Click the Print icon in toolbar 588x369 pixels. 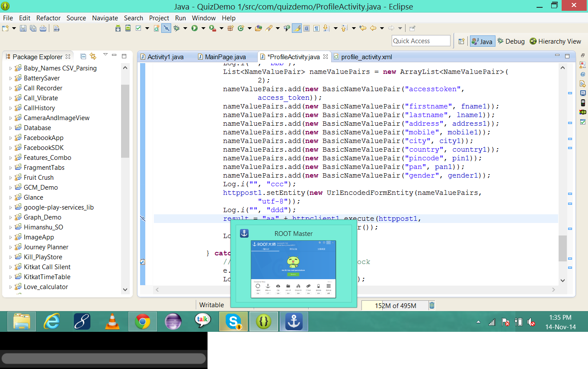(43, 28)
